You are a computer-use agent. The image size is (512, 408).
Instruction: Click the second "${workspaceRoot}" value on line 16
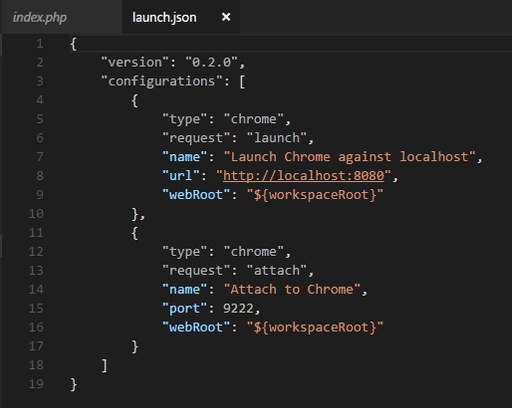pos(315,327)
